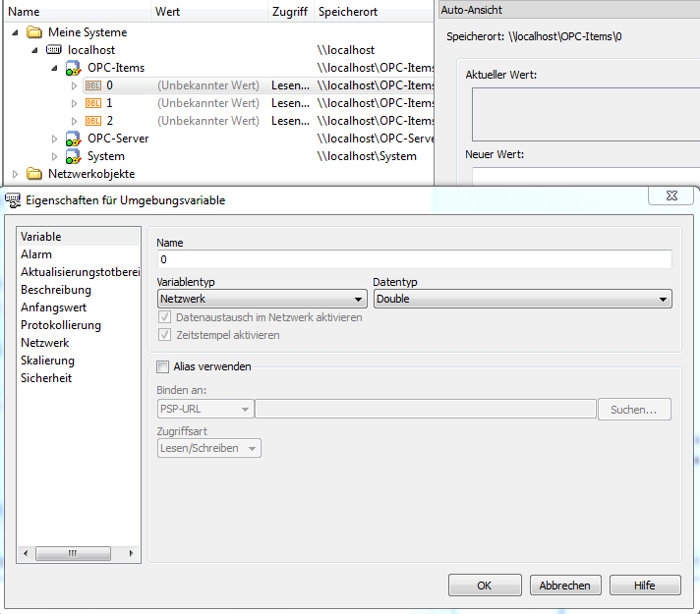Click the DBL icon of item 0
Viewport: 700px width, 614px height.
(x=92, y=85)
